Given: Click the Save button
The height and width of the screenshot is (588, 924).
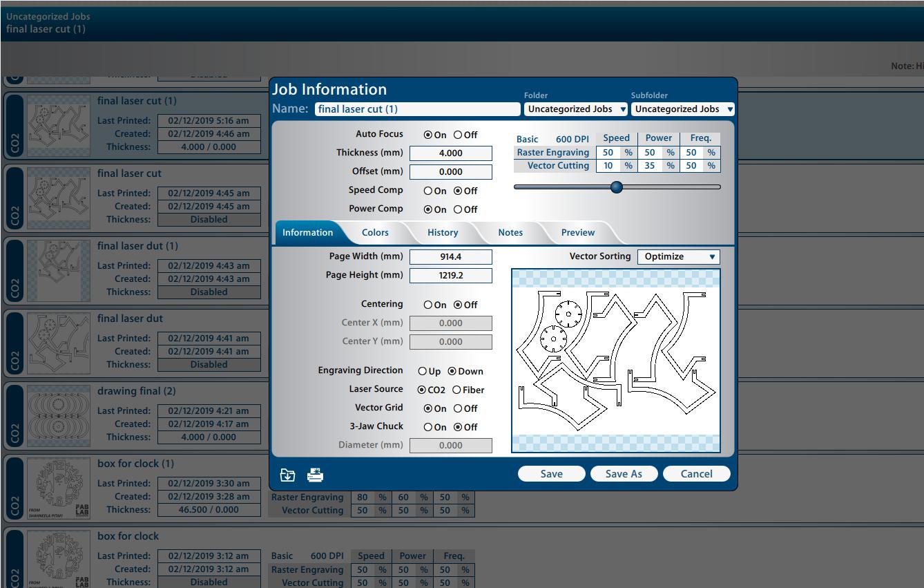Looking at the screenshot, I should coord(552,474).
